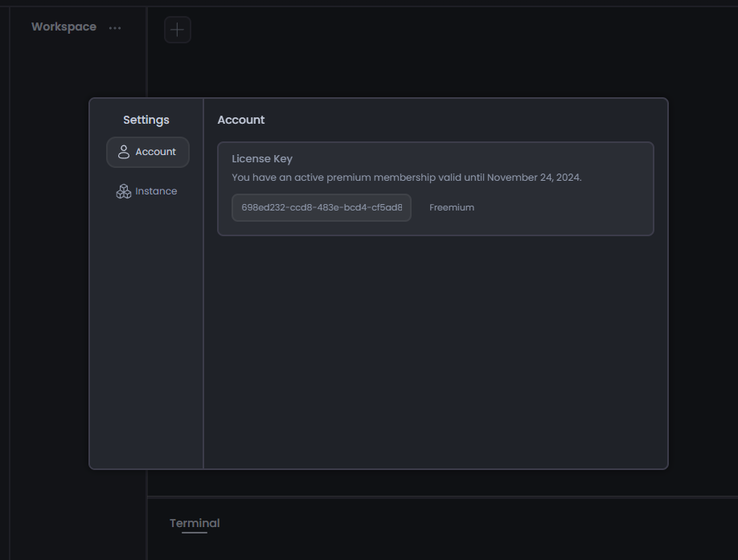The height and width of the screenshot is (560, 738).
Task: Focus the license key input field
Action: coord(322,207)
